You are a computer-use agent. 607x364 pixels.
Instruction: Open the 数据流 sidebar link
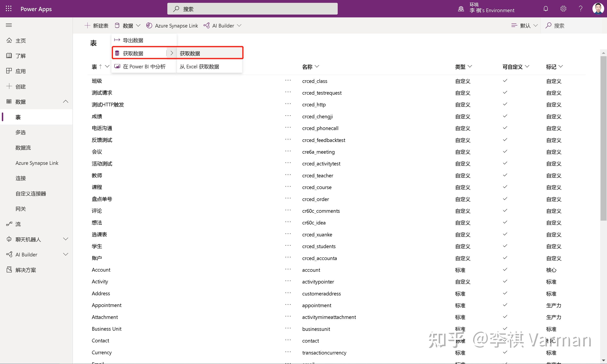coord(23,148)
